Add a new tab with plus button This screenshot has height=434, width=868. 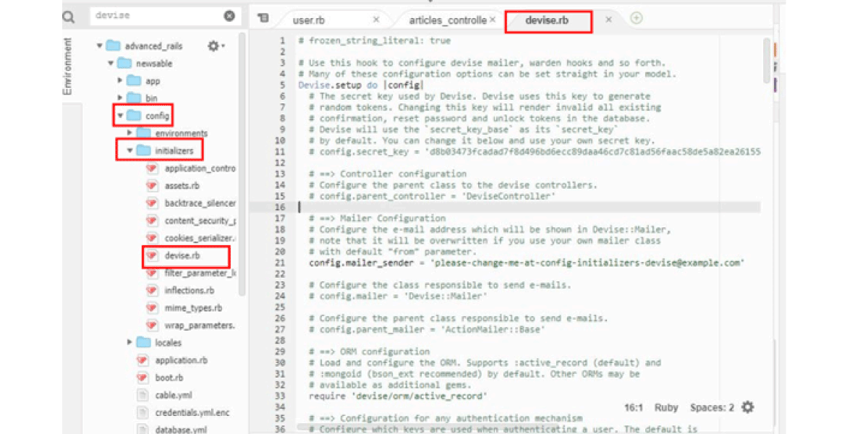(636, 19)
